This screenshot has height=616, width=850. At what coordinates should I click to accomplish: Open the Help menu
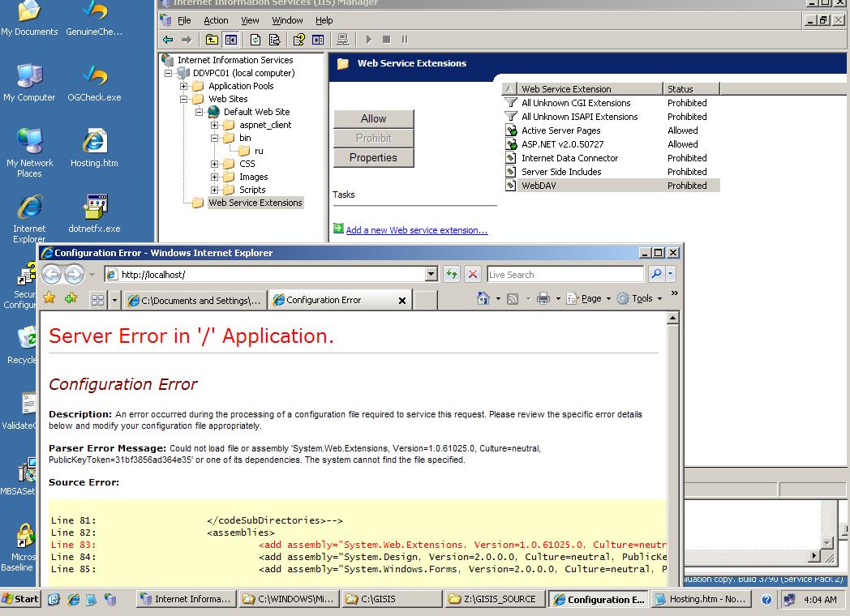point(324,20)
